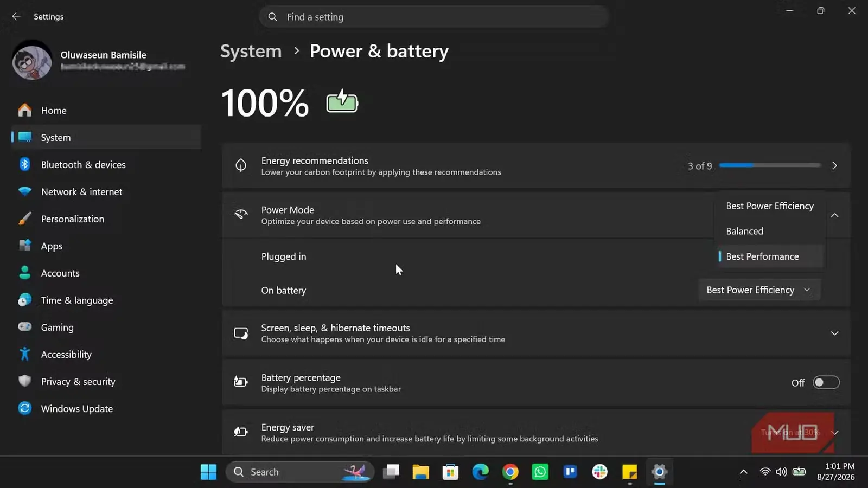Open Microsoft Edge from taskbar
This screenshot has width=868, height=488.
[480, 472]
